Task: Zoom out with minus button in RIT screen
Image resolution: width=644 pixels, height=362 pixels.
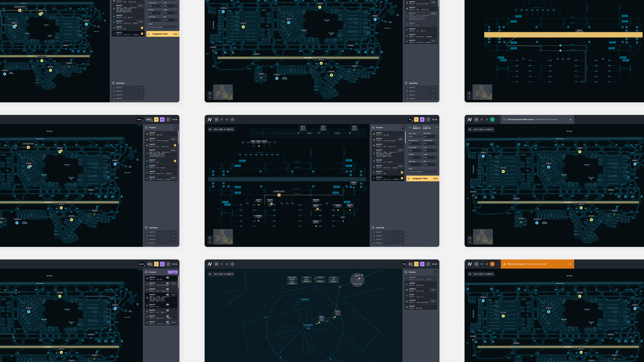Action: coord(210,242)
